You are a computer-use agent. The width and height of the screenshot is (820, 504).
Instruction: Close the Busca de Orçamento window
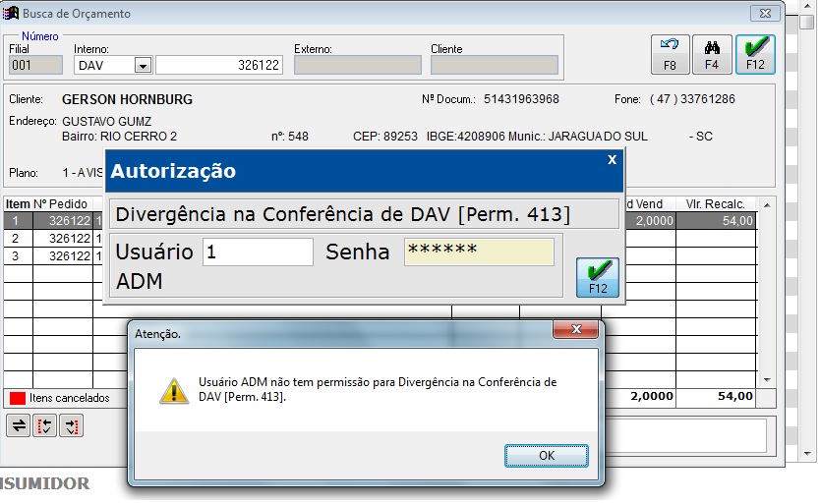coord(765,13)
